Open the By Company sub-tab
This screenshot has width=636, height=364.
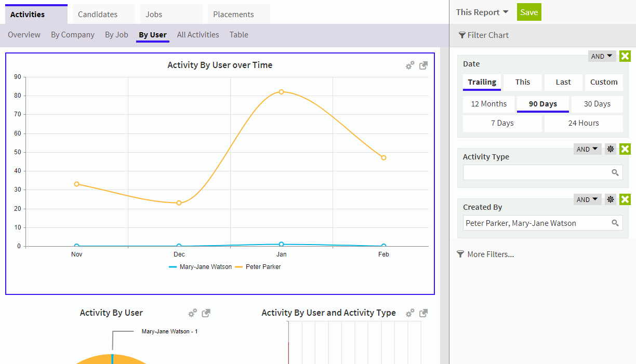point(73,35)
